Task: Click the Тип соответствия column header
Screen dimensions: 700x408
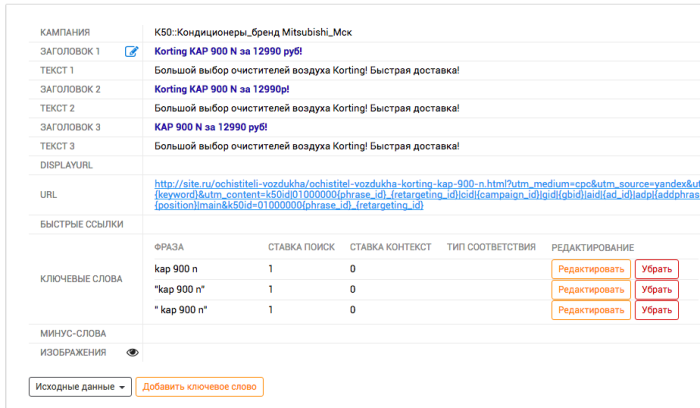Action: pos(491,247)
